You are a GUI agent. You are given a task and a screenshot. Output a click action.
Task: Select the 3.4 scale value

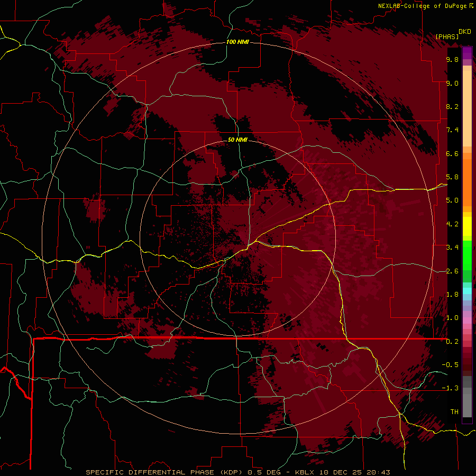[452, 248]
